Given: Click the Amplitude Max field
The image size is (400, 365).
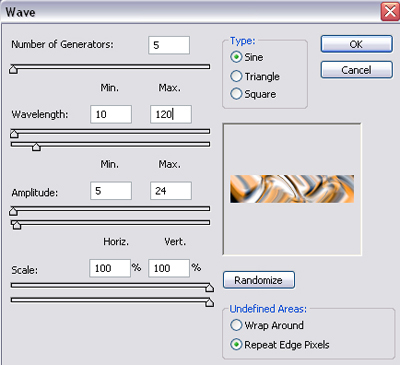Looking at the screenshot, I should pos(171,191).
